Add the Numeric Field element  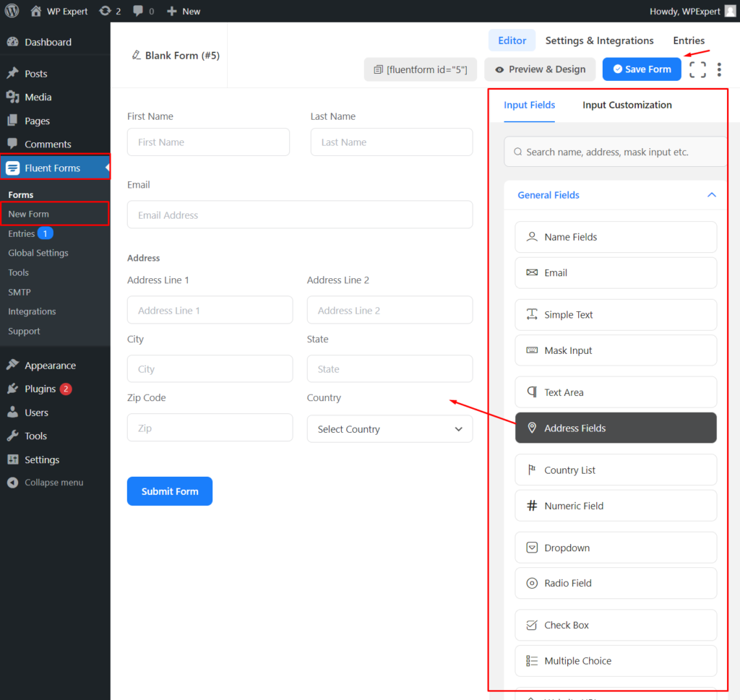[616, 506]
